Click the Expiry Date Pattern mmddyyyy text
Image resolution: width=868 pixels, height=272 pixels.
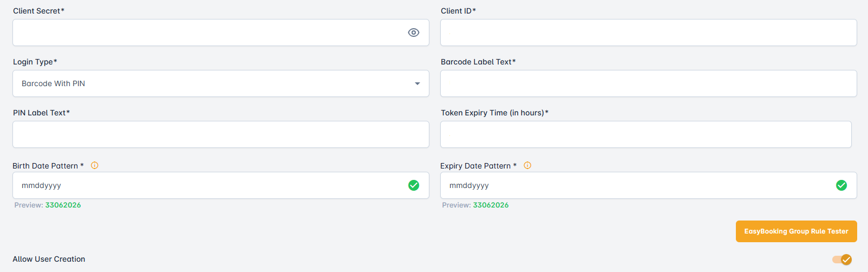pyautogui.click(x=469, y=185)
